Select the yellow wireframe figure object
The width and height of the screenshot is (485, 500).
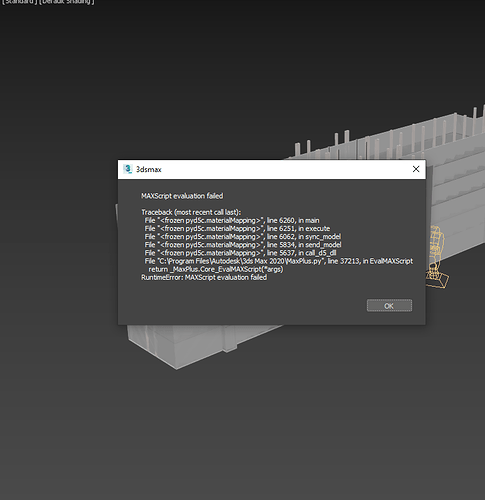click(436, 247)
